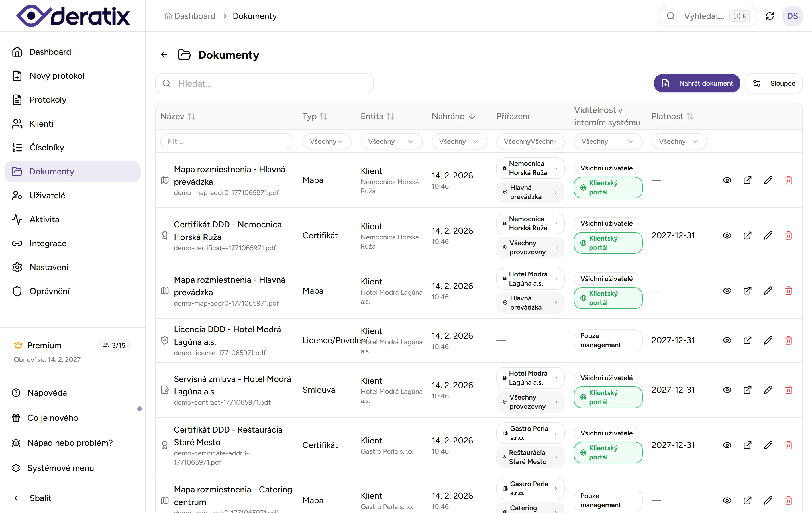Delete the Certifikát DDD Nemocnica document
This screenshot has height=513, width=812.
pyautogui.click(x=788, y=235)
